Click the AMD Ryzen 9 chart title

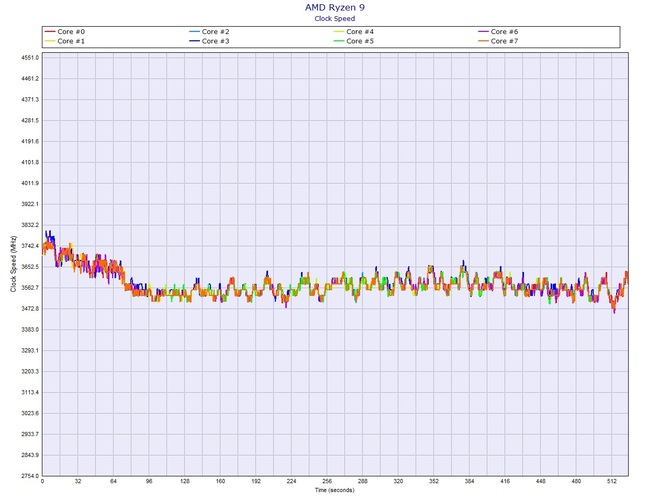tap(335, 7)
